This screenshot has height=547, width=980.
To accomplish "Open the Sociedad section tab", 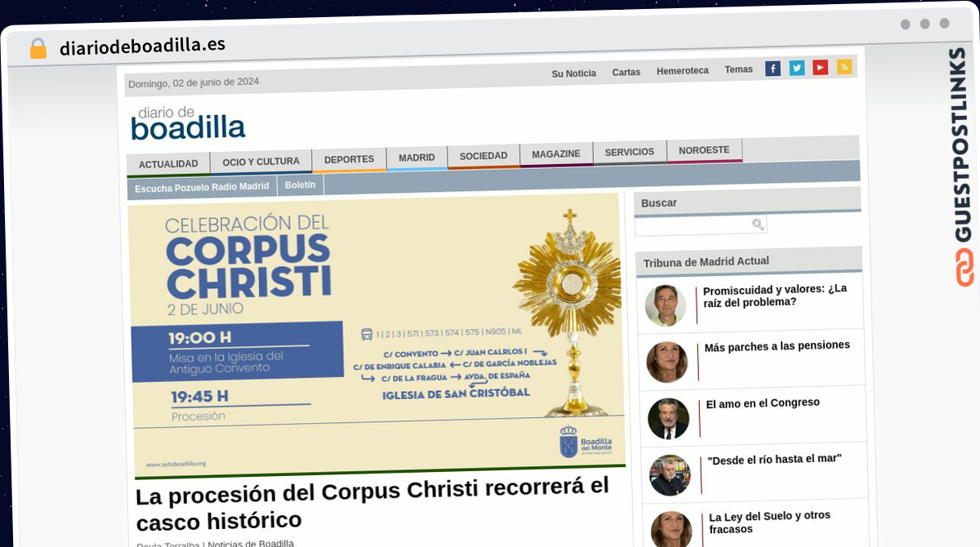I will tap(483, 156).
